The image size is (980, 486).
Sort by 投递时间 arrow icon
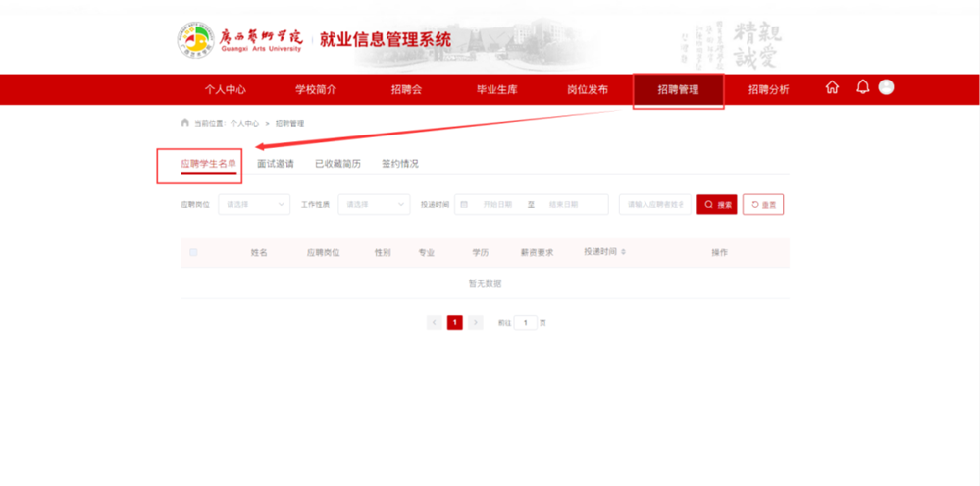pos(623,252)
